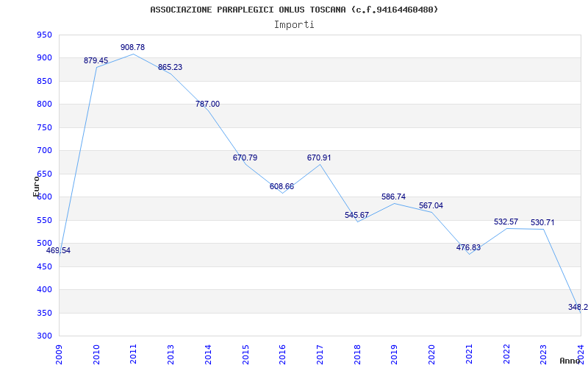Select the 586.74 data label

393,197
